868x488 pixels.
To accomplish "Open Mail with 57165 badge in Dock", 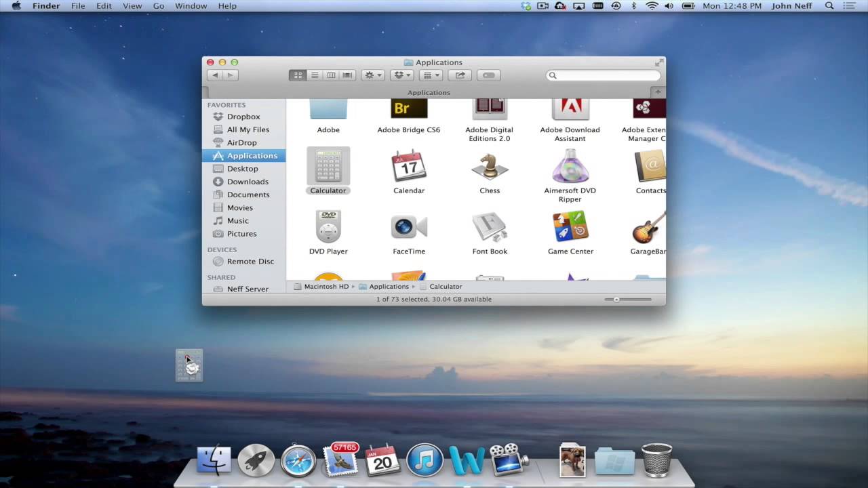I will [x=340, y=460].
